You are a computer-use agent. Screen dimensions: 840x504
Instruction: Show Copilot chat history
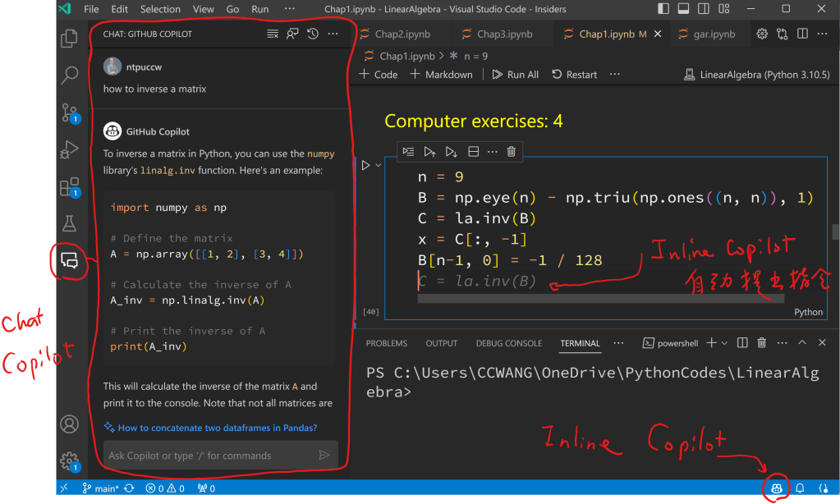coord(313,34)
